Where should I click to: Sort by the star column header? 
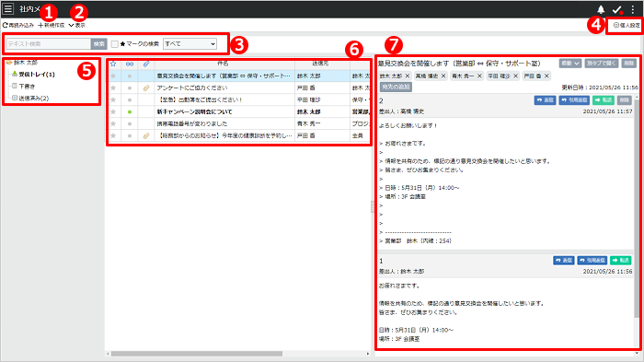click(113, 64)
